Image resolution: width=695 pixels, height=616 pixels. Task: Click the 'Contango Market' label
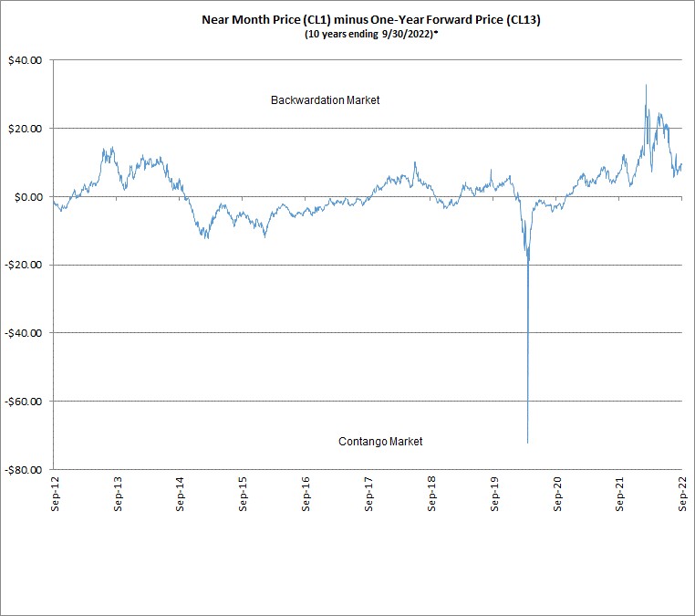pyautogui.click(x=380, y=442)
